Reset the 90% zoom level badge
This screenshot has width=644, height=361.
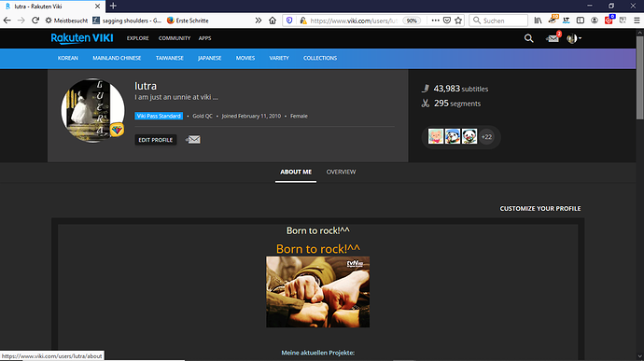[x=412, y=21]
